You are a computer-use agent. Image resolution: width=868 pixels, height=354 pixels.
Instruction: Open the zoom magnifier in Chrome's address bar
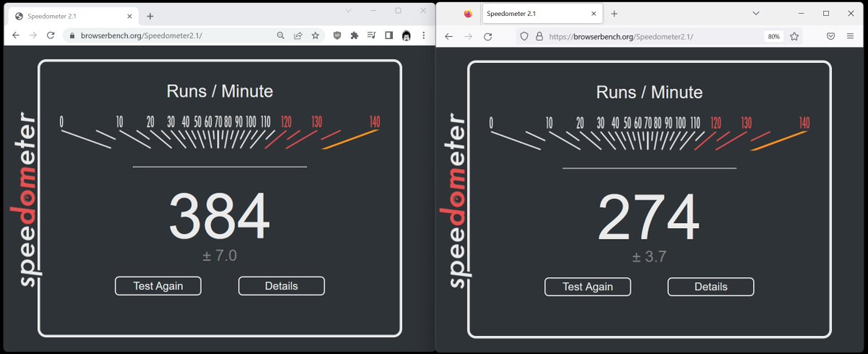click(281, 35)
